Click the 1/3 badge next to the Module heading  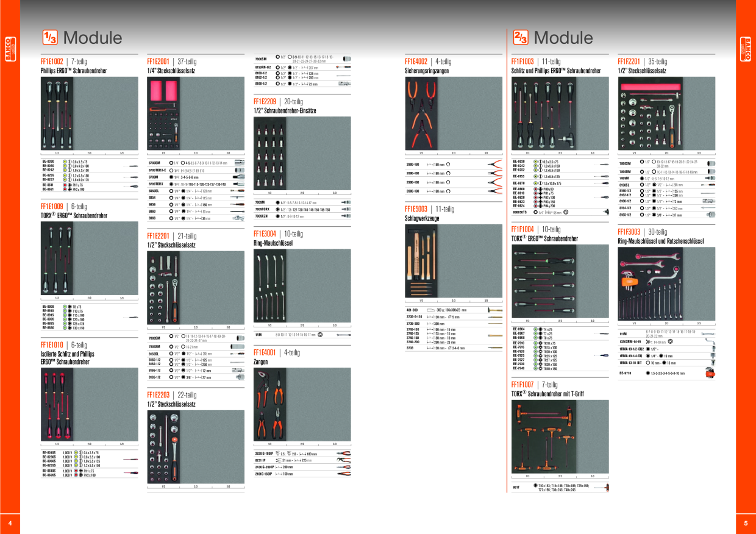[x=50, y=37]
